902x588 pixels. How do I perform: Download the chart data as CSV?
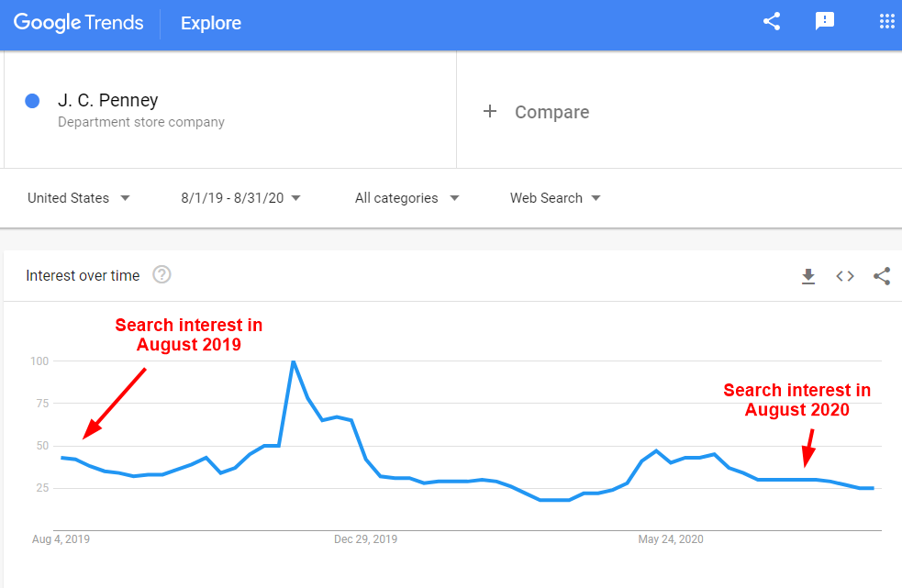[808, 276]
